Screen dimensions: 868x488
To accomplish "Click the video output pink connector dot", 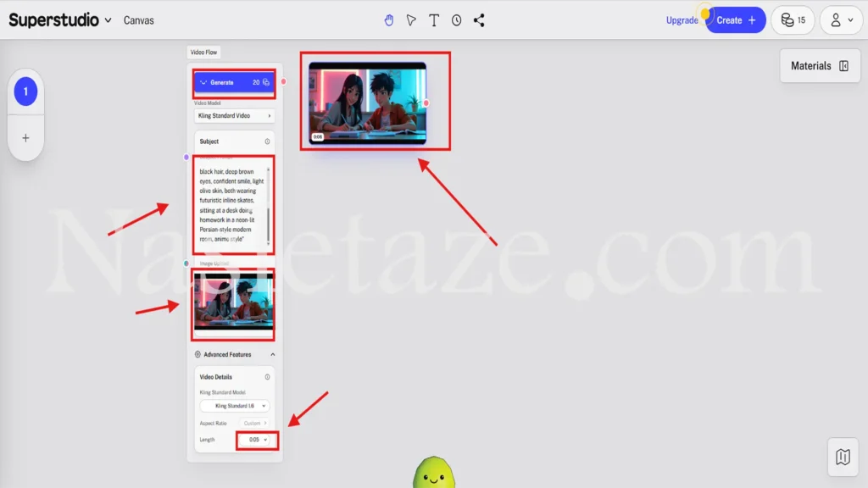I will pos(426,103).
